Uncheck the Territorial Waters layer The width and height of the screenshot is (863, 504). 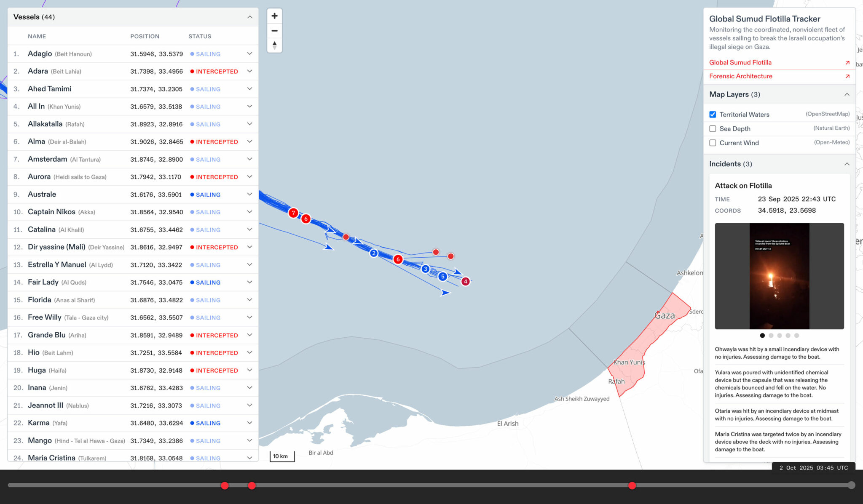[713, 115]
